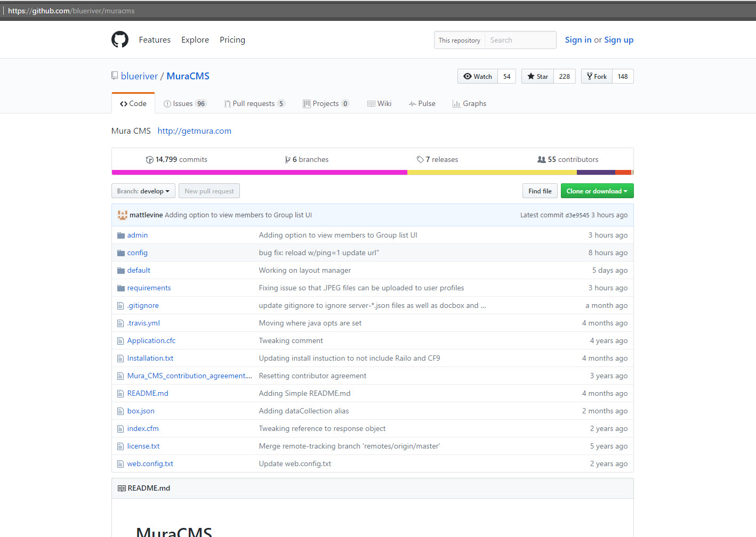Open Explore in top navigation
The height and width of the screenshot is (537, 756).
click(195, 39)
